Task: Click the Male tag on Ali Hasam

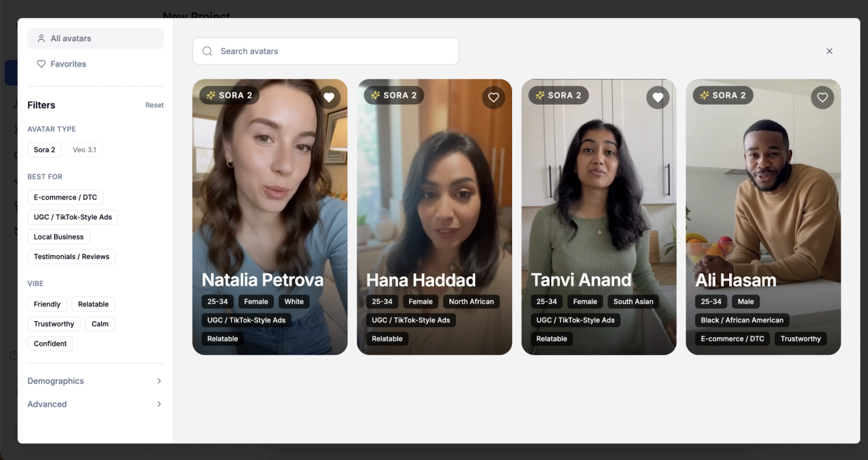Action: (x=746, y=302)
